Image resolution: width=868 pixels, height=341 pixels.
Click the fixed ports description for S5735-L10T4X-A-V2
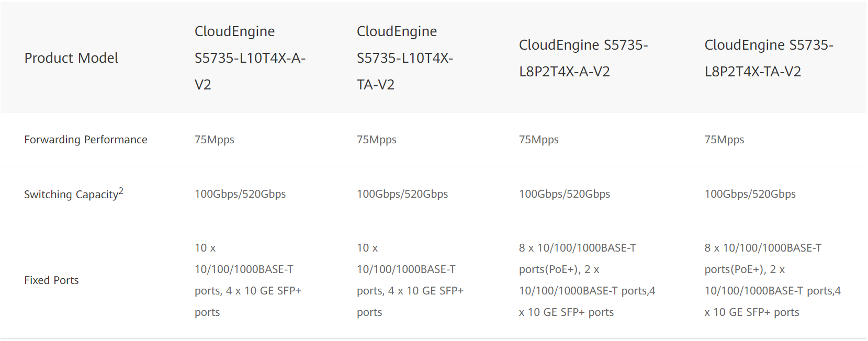(x=247, y=280)
